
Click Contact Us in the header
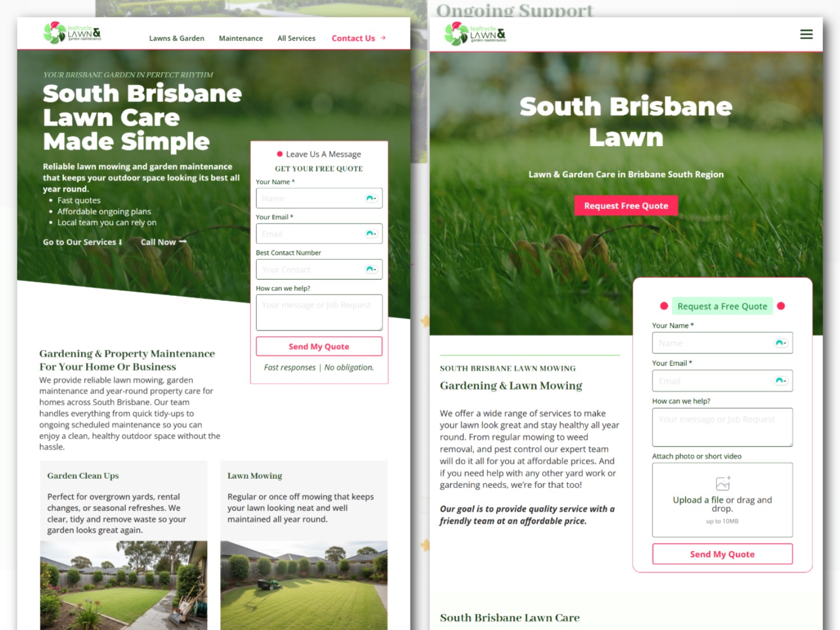point(353,38)
